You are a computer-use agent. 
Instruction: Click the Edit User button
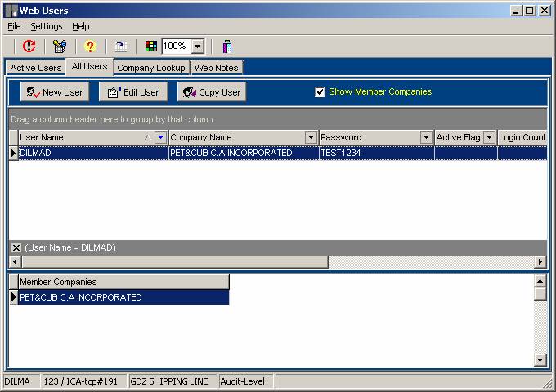pos(132,92)
